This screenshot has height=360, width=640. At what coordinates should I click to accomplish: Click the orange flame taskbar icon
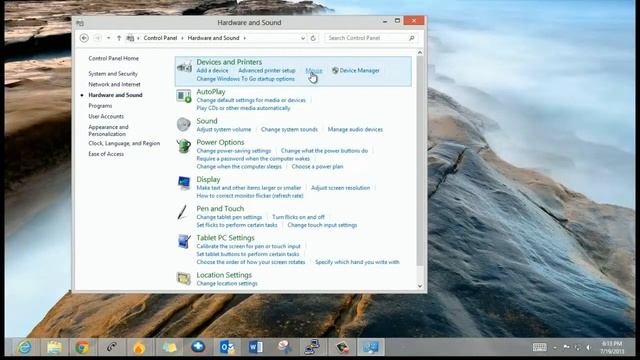coord(140,347)
